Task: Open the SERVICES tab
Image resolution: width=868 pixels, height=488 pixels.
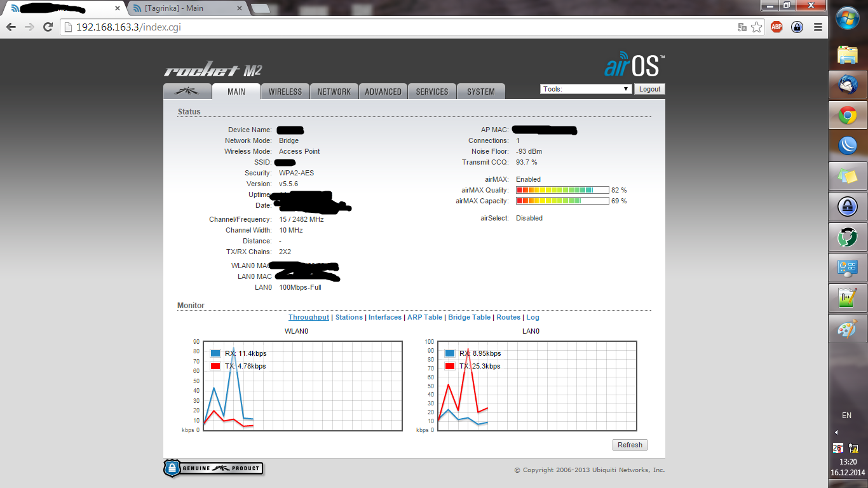Action: (432, 91)
